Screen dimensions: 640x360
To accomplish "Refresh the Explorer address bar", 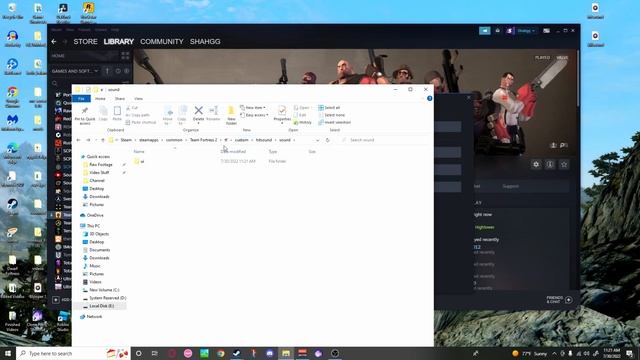I will pos(327,140).
